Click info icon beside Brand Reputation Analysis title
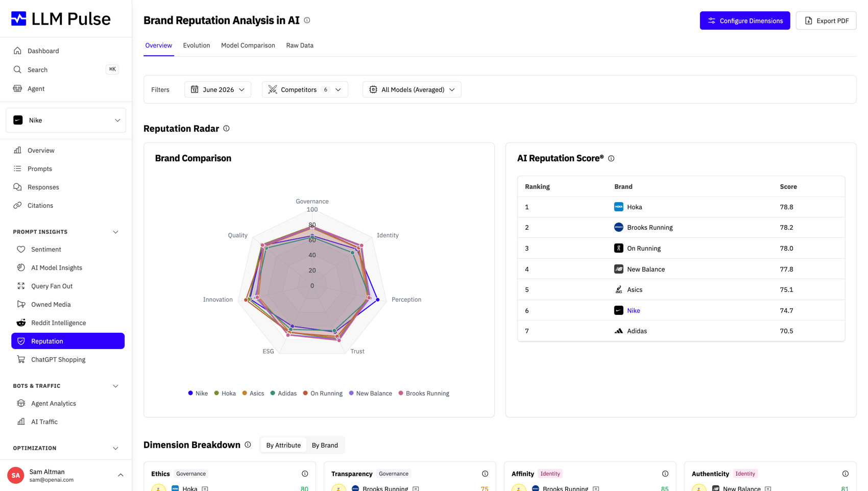 pos(307,20)
